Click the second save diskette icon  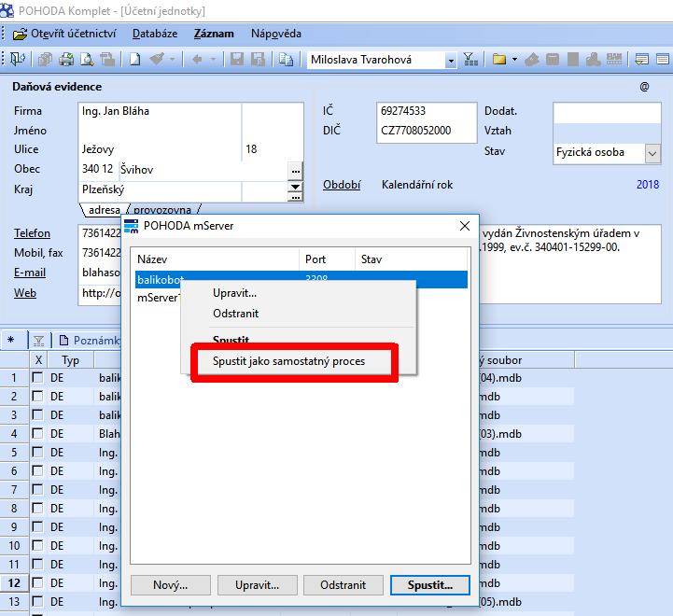(x=258, y=59)
